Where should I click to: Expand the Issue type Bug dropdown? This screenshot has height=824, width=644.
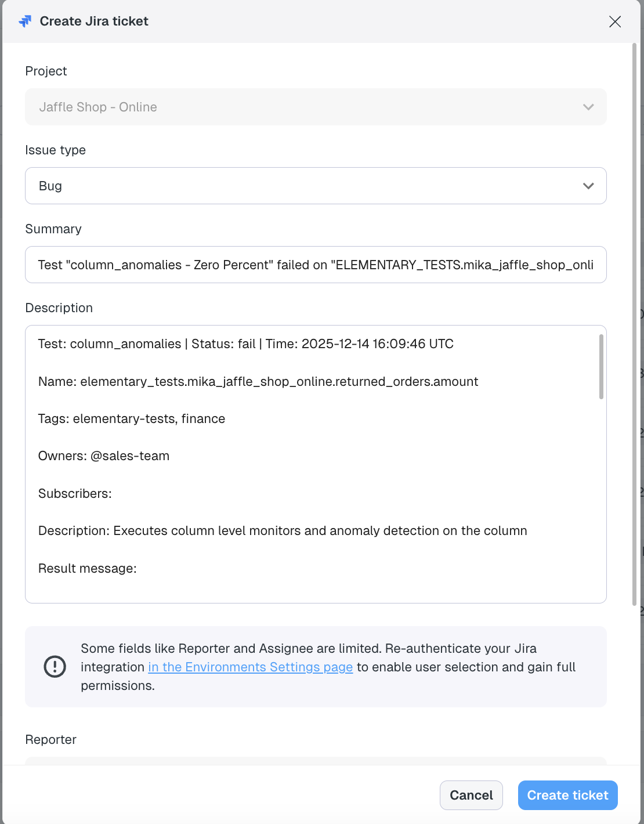(316, 186)
